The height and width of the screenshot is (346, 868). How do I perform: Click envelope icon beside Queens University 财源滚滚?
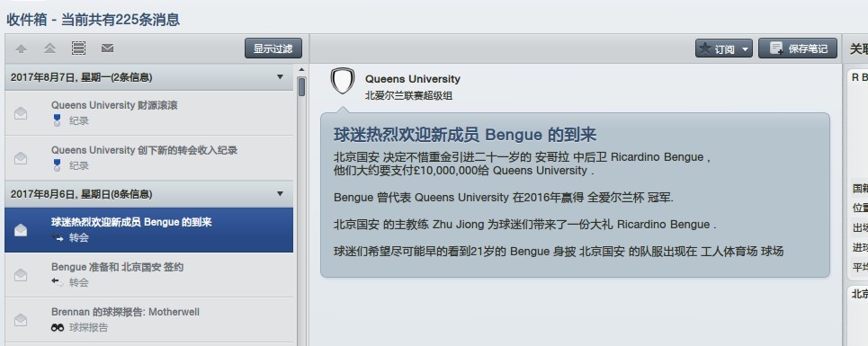[x=21, y=113]
